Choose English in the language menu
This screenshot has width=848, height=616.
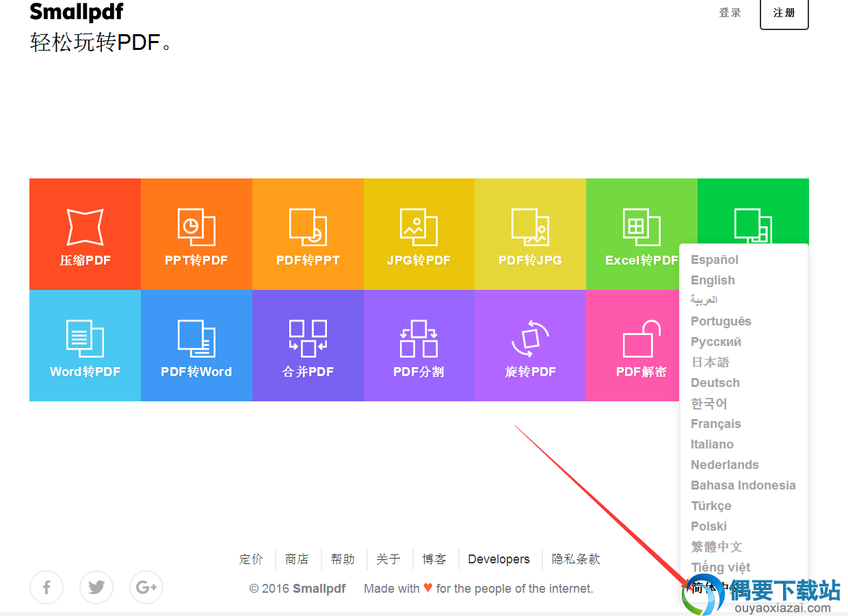pyautogui.click(x=713, y=280)
